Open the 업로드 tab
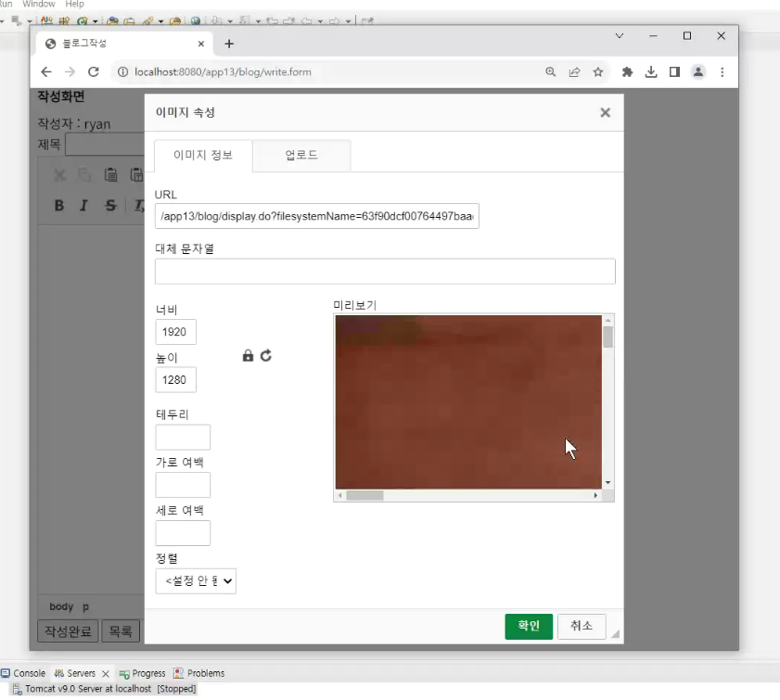 [301, 155]
